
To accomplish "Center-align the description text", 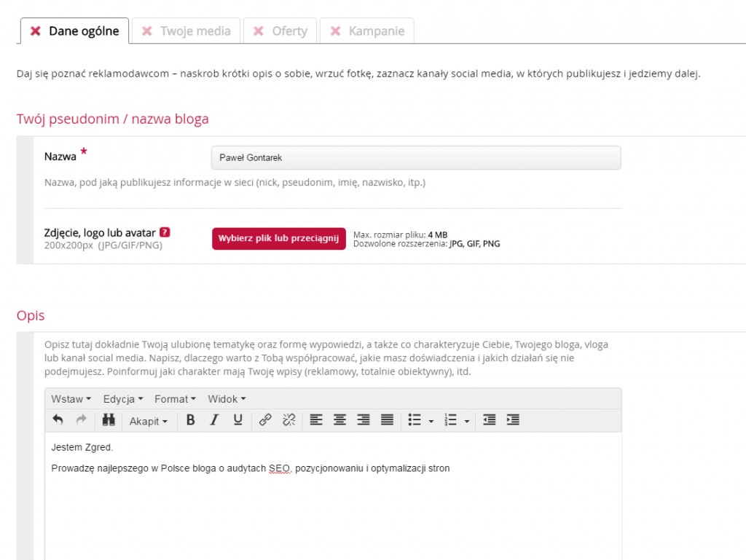I will pyautogui.click(x=339, y=420).
